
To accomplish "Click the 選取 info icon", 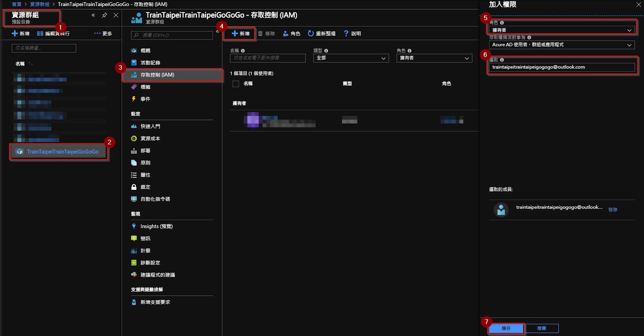I will point(502,60).
